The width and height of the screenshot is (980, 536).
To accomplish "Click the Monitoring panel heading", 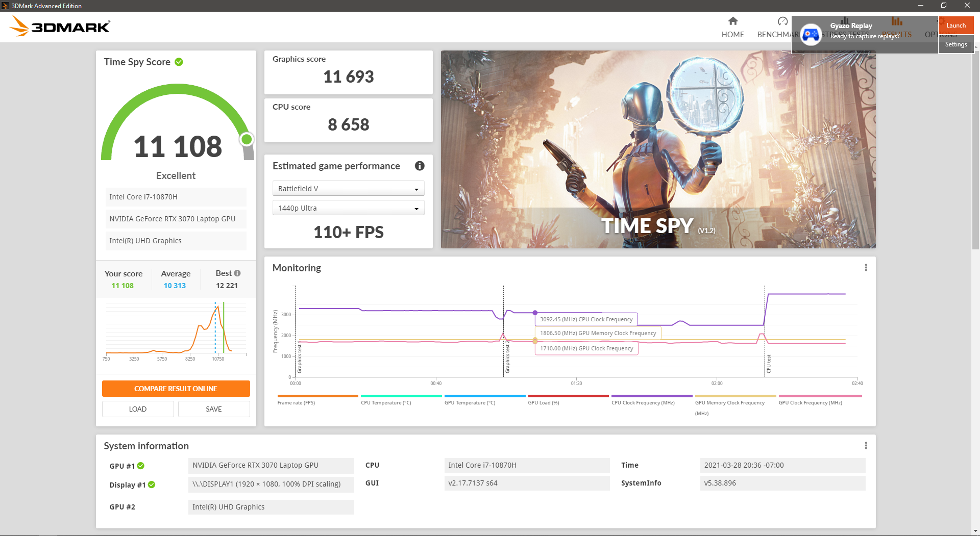I will point(297,268).
